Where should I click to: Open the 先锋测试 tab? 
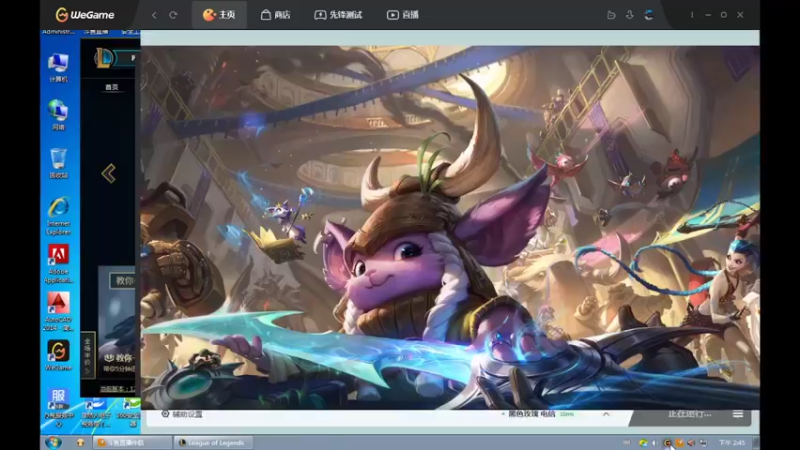(x=338, y=15)
